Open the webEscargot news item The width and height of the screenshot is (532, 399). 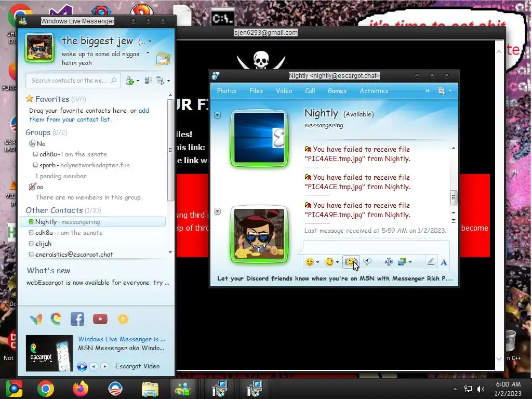98,283
